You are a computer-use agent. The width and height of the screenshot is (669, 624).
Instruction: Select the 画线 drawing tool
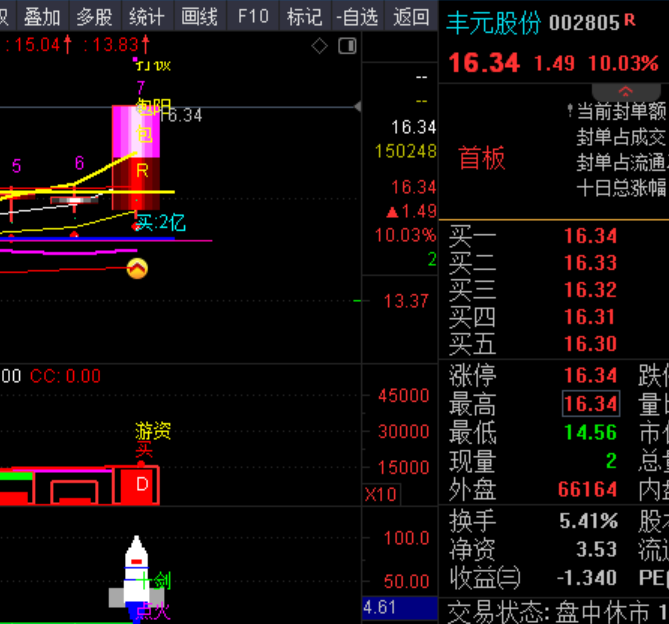[x=200, y=16]
